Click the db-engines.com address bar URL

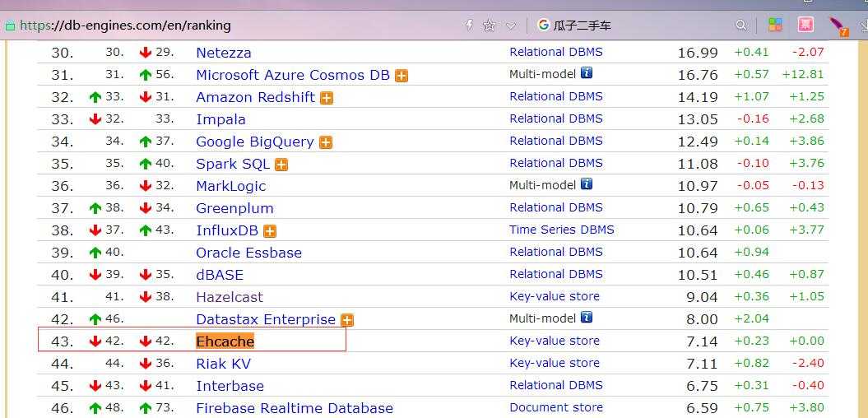(125, 26)
